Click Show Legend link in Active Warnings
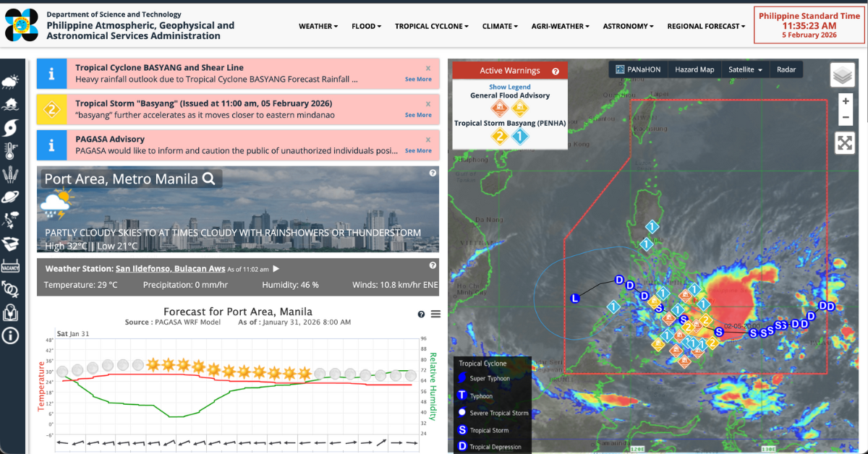 tap(509, 87)
